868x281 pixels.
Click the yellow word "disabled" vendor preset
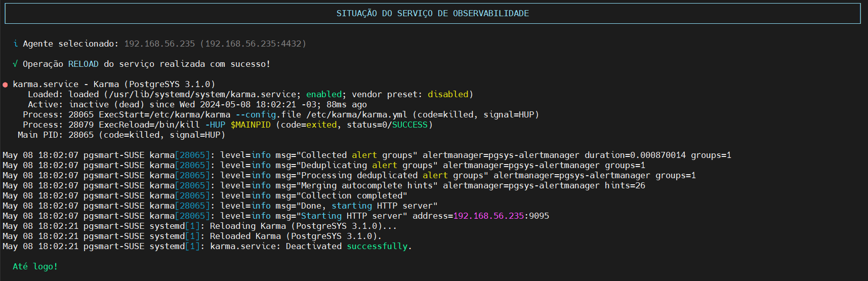point(448,94)
